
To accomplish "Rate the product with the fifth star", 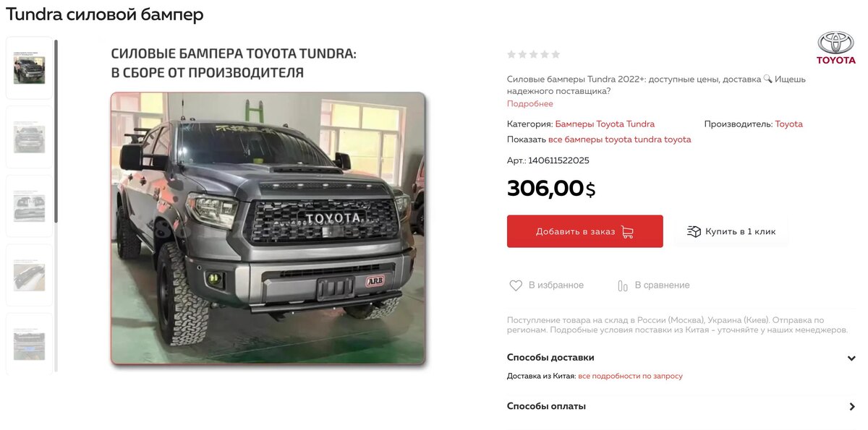I will (x=556, y=54).
